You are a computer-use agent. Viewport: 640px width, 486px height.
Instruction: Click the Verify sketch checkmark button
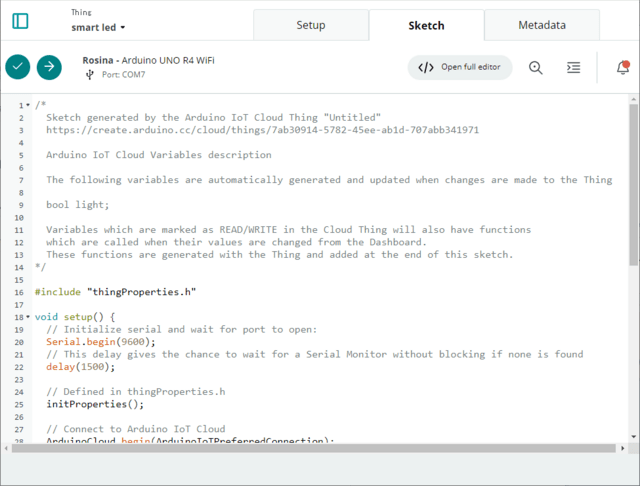[x=17, y=67]
